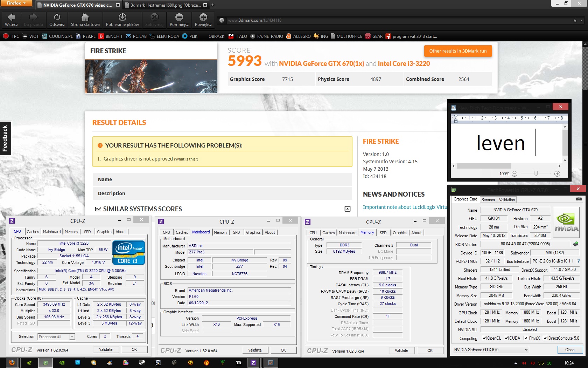The height and width of the screenshot is (368, 588).
Task: Toggle the CUDA checkbox
Action: click(506, 338)
